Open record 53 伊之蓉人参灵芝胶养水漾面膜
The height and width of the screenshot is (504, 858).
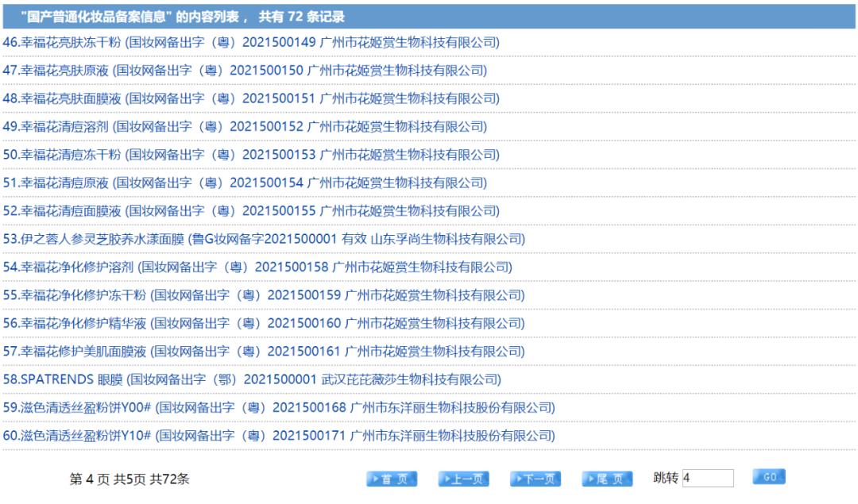coord(264,240)
